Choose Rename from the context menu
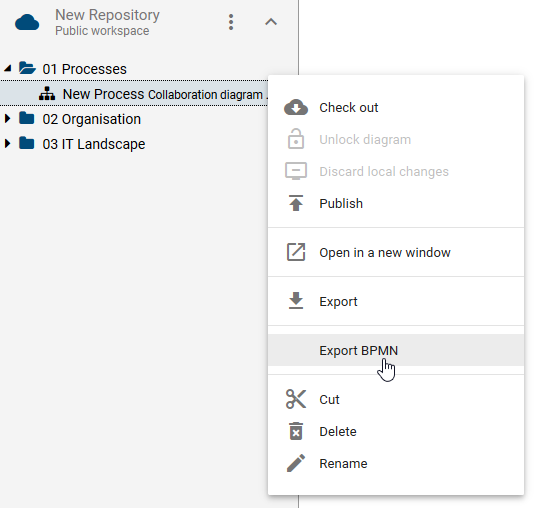The width and height of the screenshot is (537, 508). point(396,463)
